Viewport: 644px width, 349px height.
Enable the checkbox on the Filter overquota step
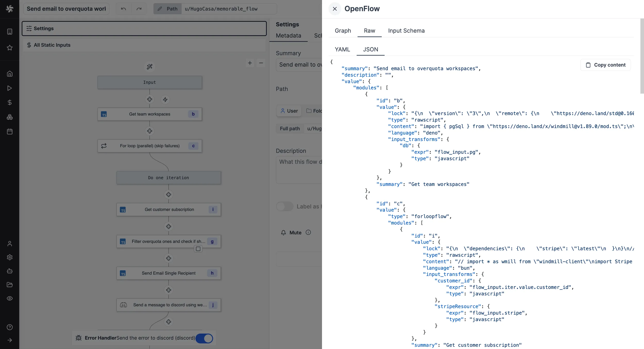pyautogui.click(x=198, y=249)
